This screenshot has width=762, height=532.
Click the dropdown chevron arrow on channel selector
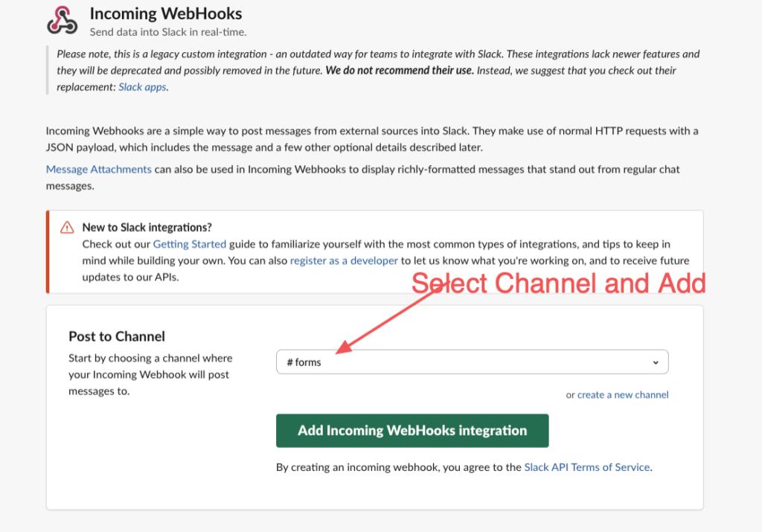pos(656,362)
